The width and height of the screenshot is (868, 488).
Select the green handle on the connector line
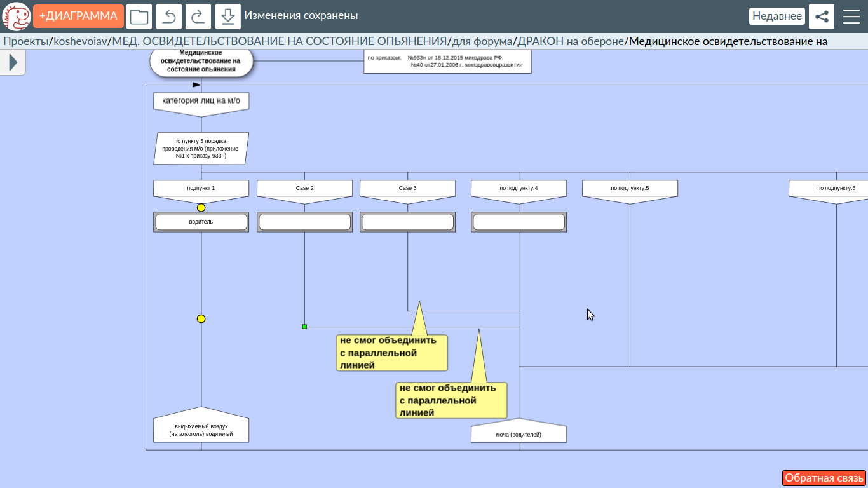pyautogui.click(x=304, y=327)
